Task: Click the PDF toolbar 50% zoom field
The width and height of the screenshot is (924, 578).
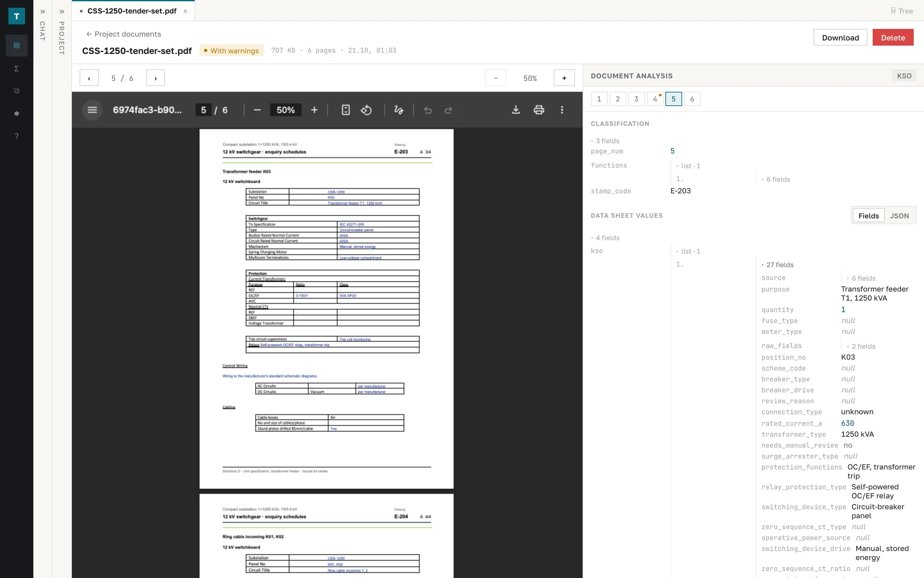Action: click(x=285, y=110)
